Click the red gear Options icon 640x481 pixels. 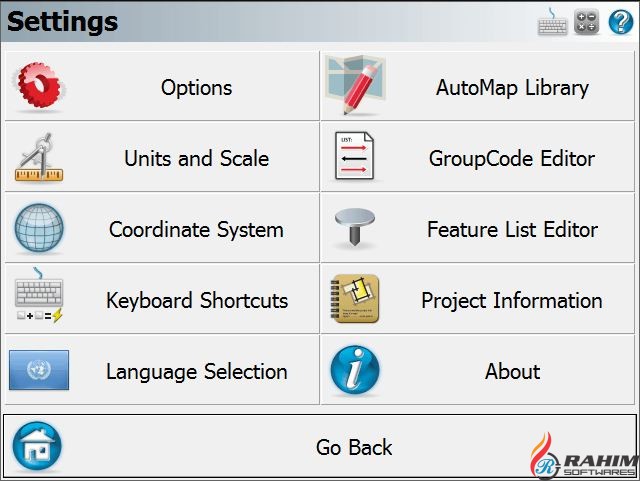[38, 87]
